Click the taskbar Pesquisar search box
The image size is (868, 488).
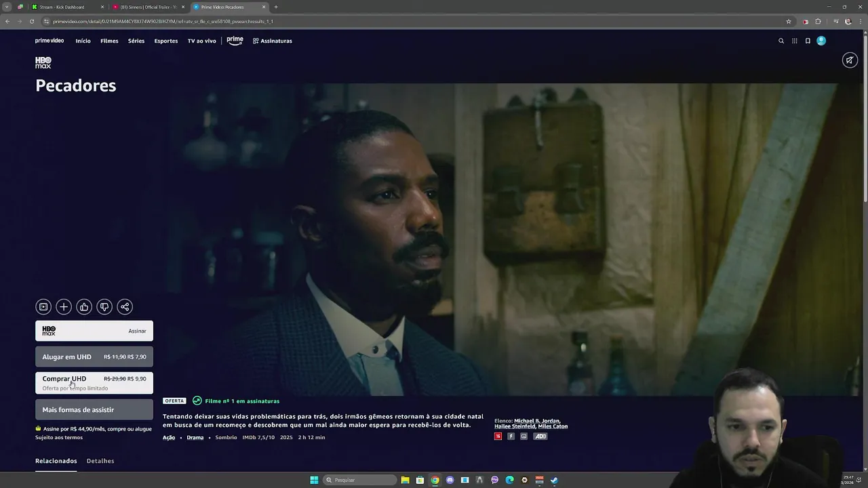(x=359, y=480)
